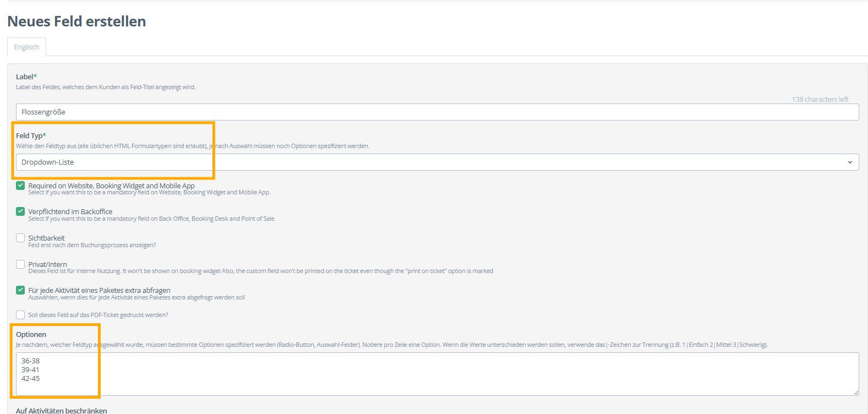This screenshot has width=868, height=414.
Task: Uncheck the Verpflichtend im Backoffice checkbox
Action: point(20,211)
